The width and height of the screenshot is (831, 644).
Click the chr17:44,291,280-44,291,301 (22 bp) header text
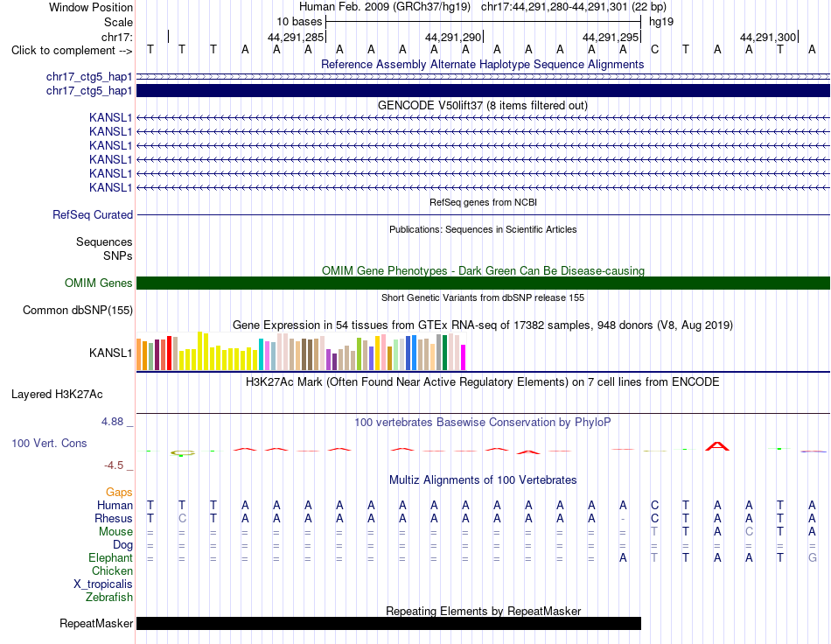pos(574,7)
